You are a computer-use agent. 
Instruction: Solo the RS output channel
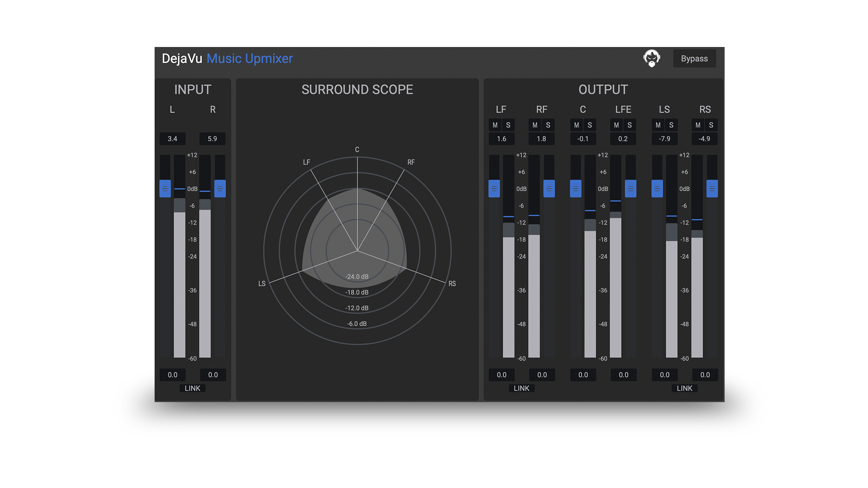click(x=711, y=125)
